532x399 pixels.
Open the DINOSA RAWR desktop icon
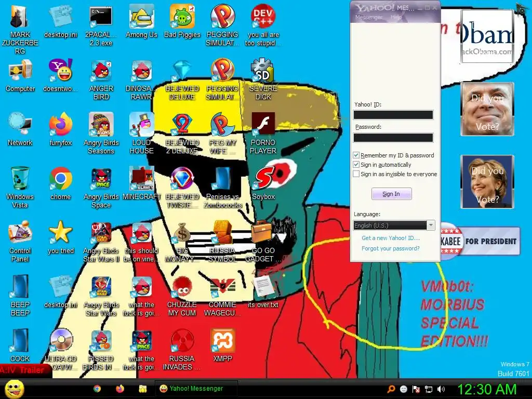tap(141, 79)
